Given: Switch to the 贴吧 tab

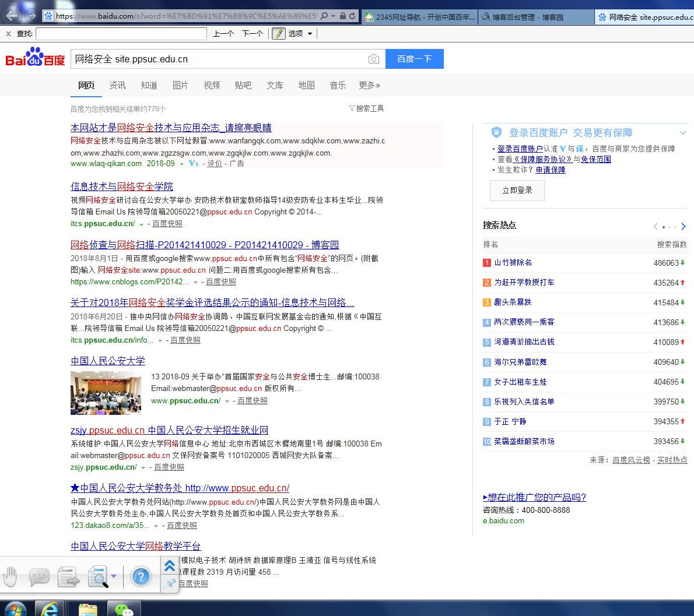Looking at the screenshot, I should coord(243,85).
